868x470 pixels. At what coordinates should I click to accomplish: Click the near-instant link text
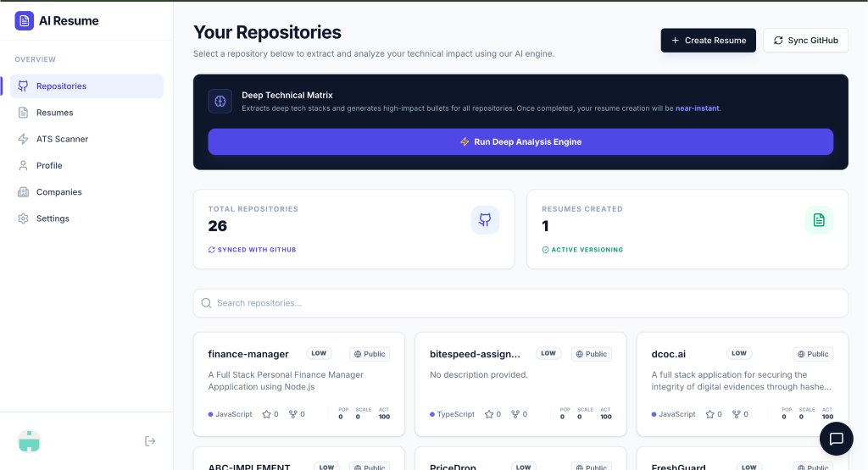point(697,108)
